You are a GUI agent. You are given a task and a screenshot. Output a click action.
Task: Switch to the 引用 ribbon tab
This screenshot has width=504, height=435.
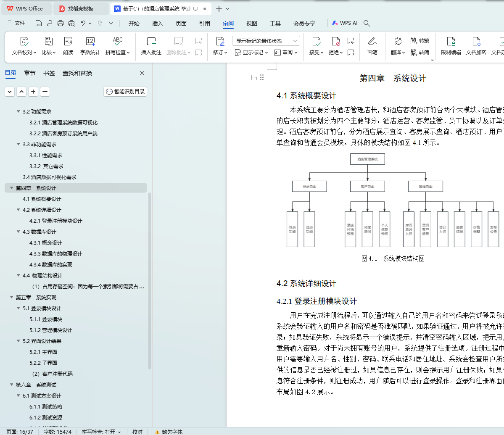pyautogui.click(x=204, y=24)
